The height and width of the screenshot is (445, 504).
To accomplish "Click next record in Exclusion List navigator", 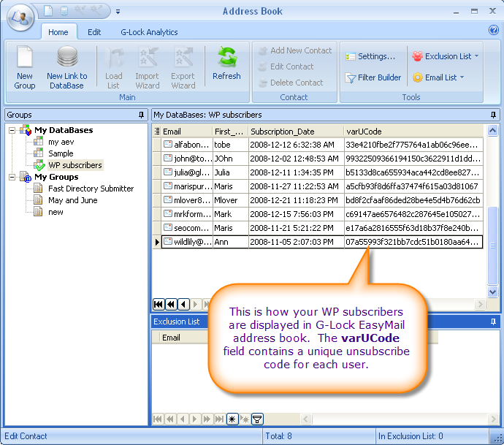I will click(x=194, y=419).
